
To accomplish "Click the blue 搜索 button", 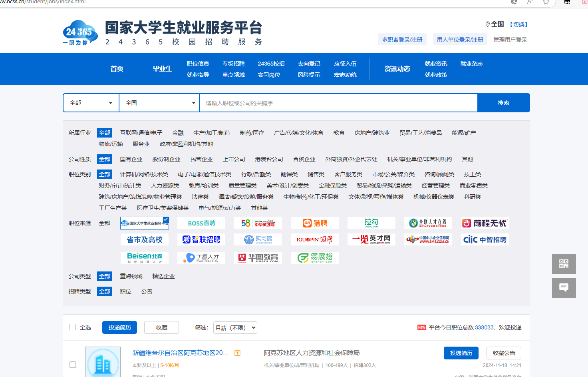I will pyautogui.click(x=503, y=103).
